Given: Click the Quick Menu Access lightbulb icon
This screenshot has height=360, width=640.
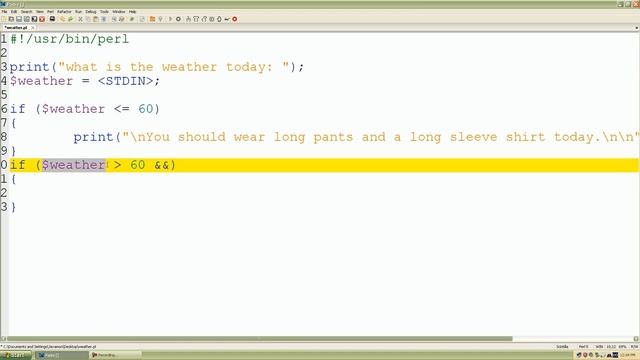Looking at the screenshot, I should tap(160, 19).
